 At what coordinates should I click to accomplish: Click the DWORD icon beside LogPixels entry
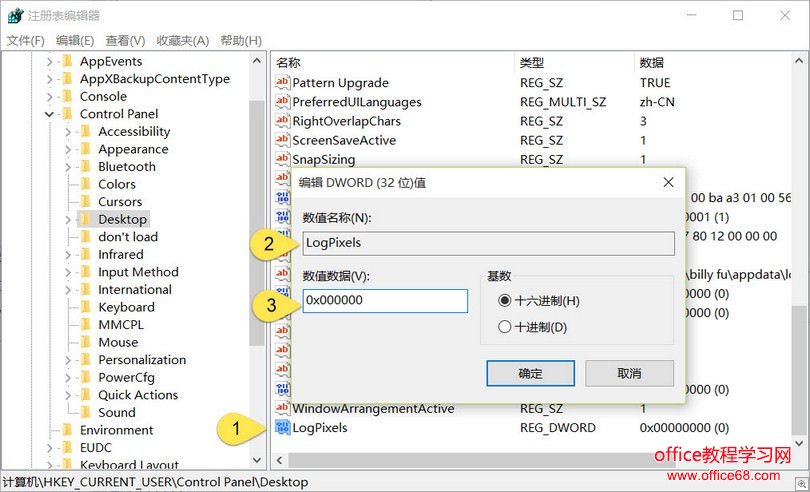point(283,427)
